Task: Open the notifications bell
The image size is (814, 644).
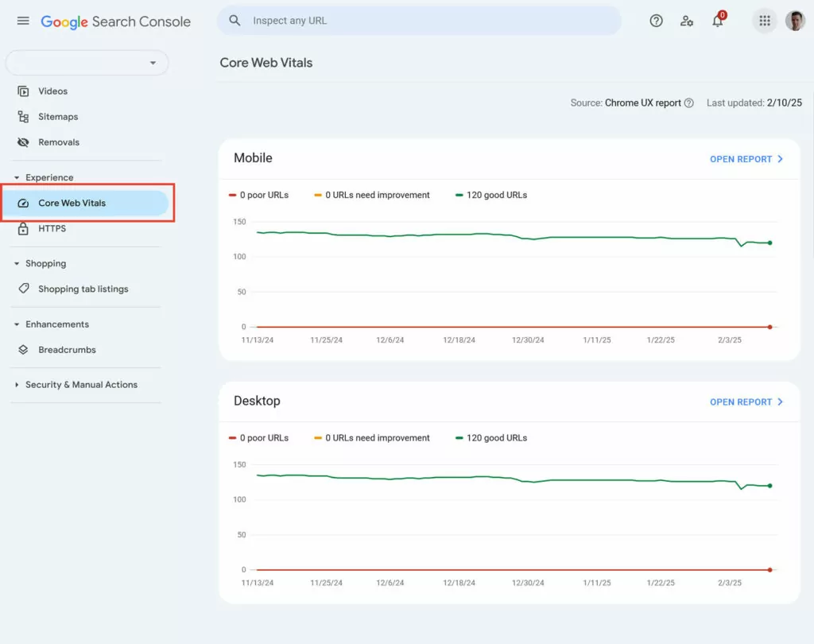Action: point(718,20)
